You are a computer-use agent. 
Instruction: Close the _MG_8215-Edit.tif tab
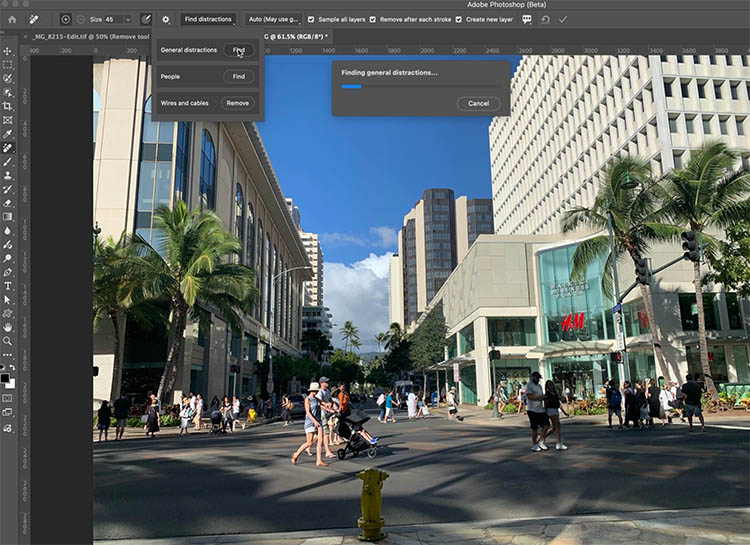click(25, 36)
